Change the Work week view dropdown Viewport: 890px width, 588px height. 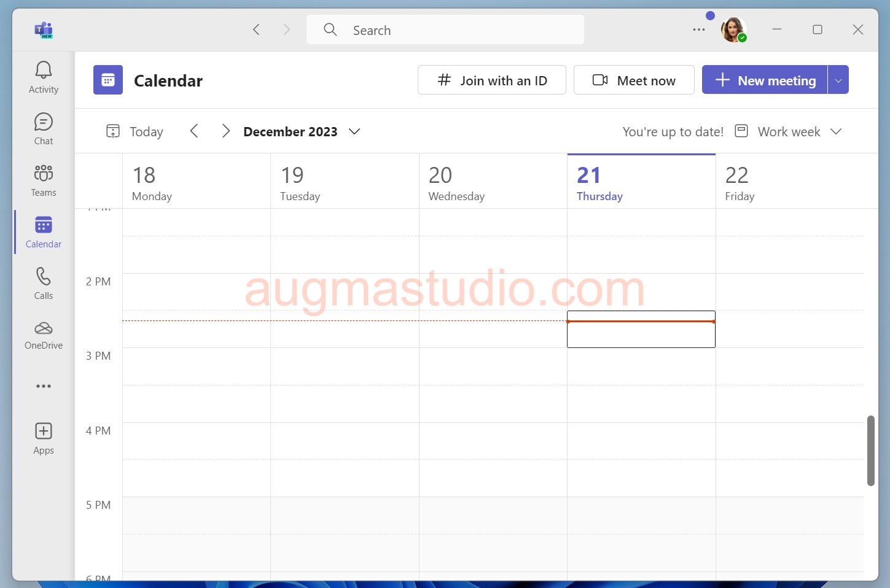(x=837, y=131)
